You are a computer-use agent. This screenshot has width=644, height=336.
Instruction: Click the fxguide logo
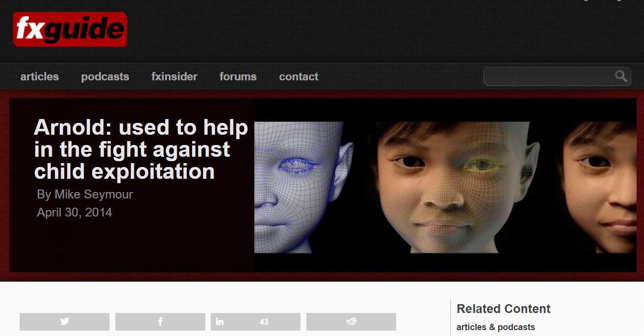pyautogui.click(x=70, y=29)
